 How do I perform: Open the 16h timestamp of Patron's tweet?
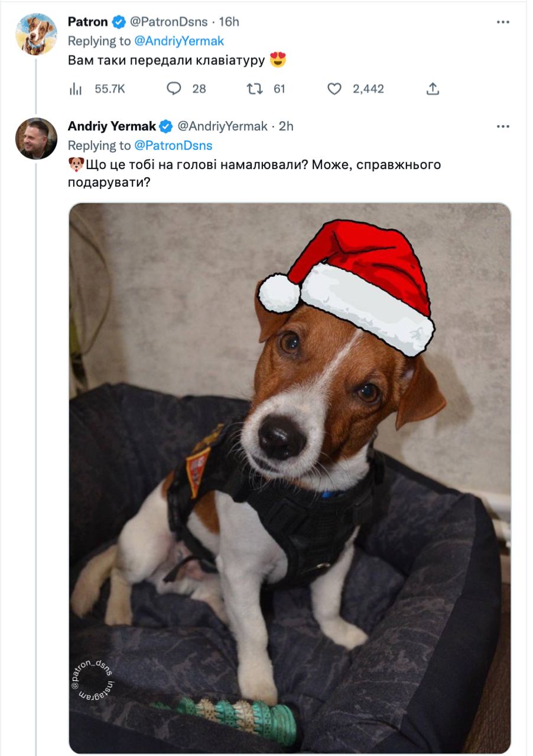[229, 22]
